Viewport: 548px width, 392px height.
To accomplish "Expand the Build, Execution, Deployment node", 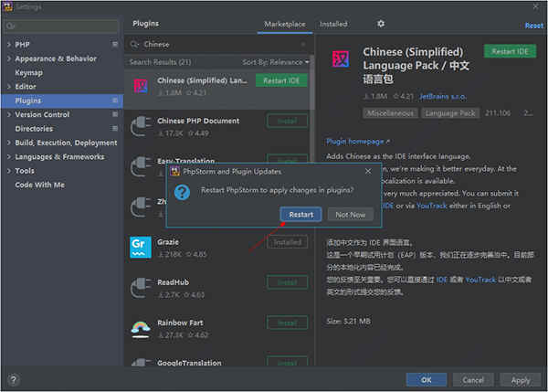I will coord(9,143).
